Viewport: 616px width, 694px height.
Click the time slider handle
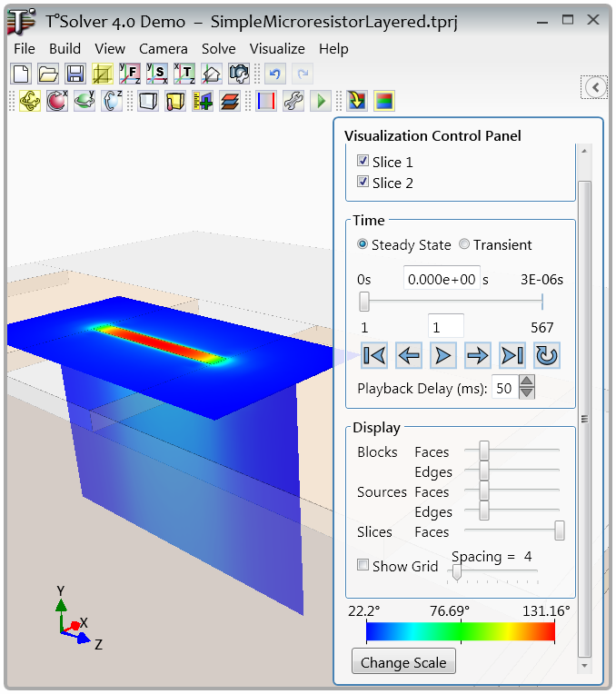point(364,302)
